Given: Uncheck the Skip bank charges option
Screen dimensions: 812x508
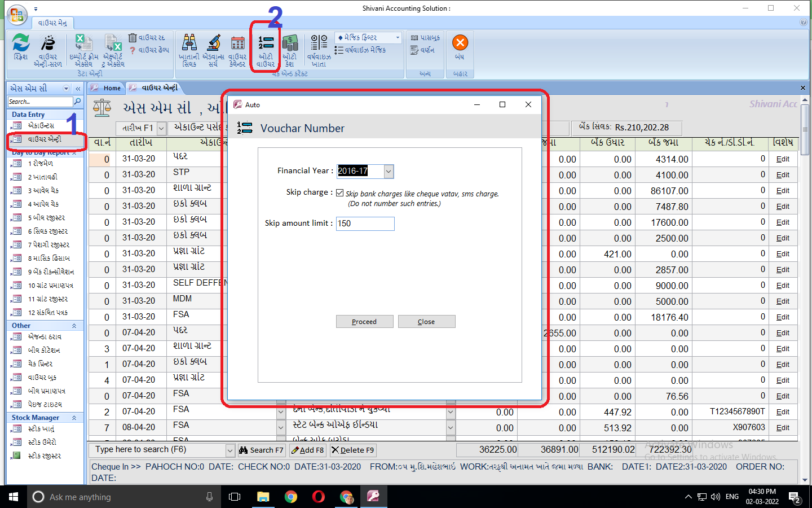Looking at the screenshot, I should point(339,193).
